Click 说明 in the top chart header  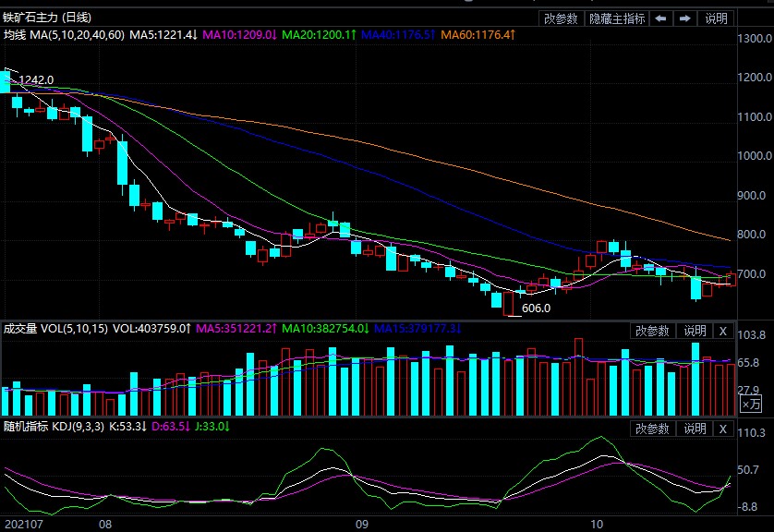point(717,18)
